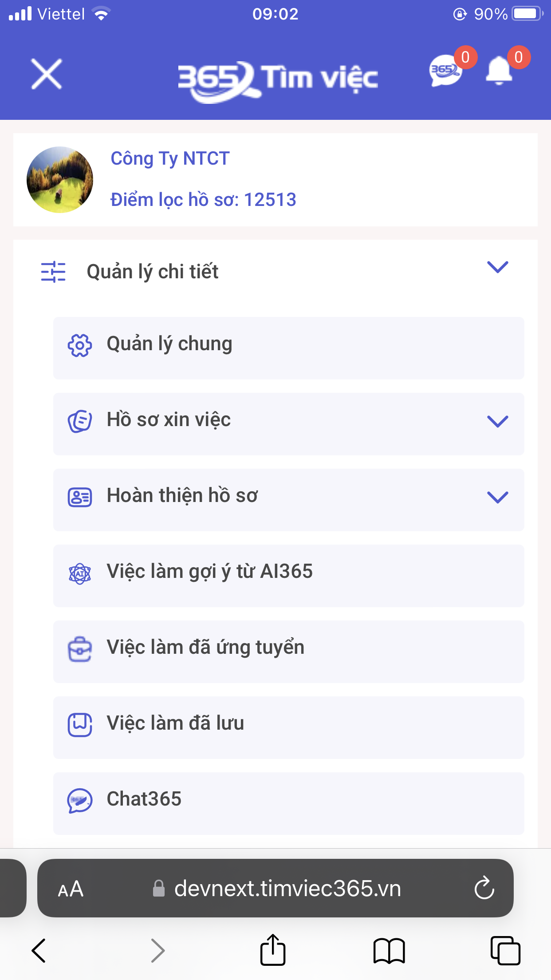The height and width of the screenshot is (980, 551).
Task: Tap the bookmark icon for Việc làm đã lưu
Action: [x=80, y=725]
